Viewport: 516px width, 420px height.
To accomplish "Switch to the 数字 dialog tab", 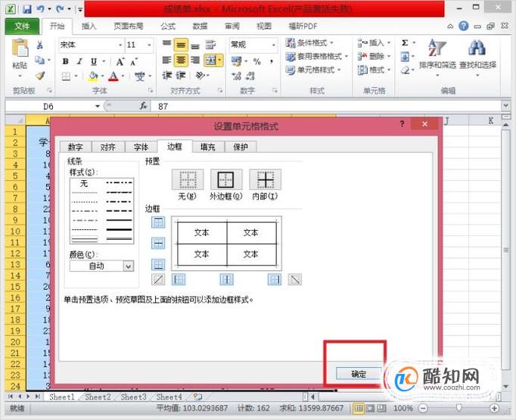I will pyautogui.click(x=76, y=147).
